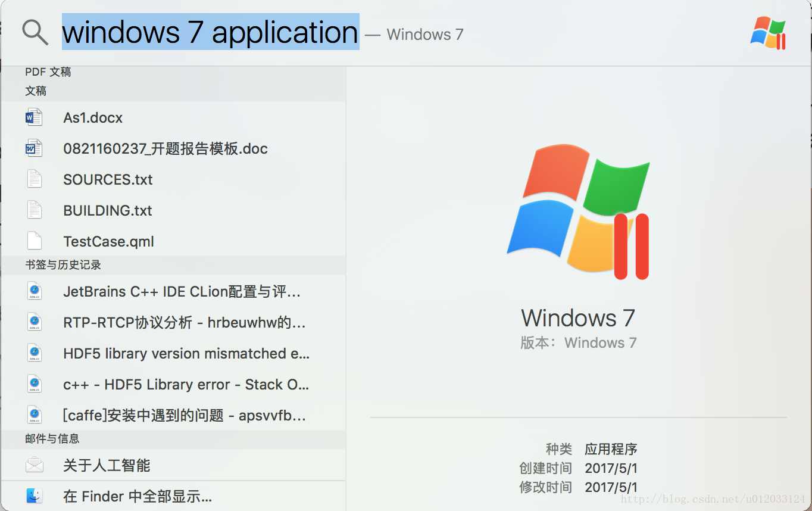Click the 文稿 section header
Screen dimensions: 812x511
click(x=36, y=91)
